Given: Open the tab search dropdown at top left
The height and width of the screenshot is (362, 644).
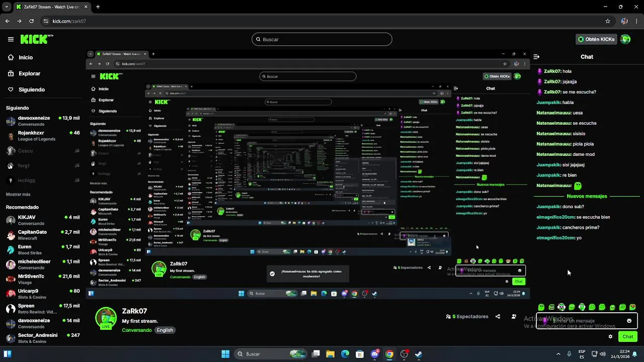Looking at the screenshot, I should tap(6, 7).
